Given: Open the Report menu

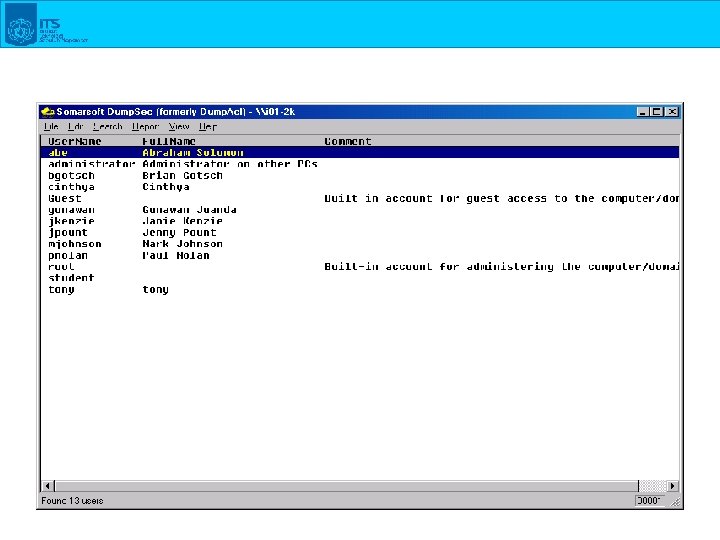Looking at the screenshot, I should (x=145, y=126).
